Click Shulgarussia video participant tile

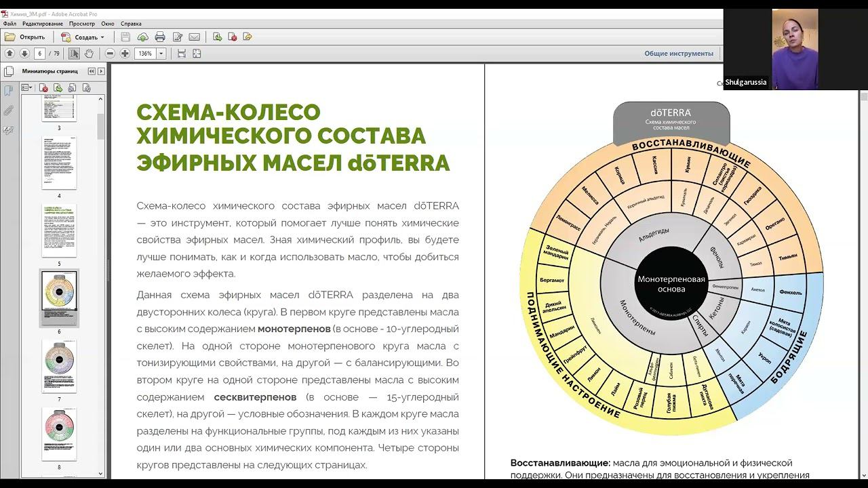tap(795, 49)
